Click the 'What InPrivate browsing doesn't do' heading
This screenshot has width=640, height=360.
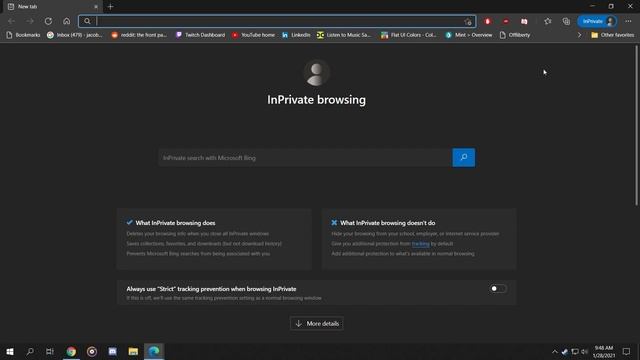387,223
